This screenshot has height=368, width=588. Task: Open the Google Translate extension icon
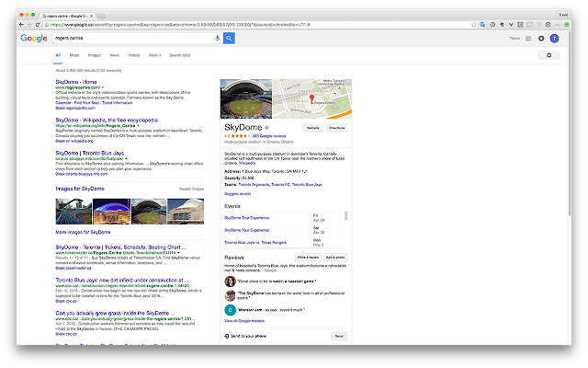click(483, 25)
